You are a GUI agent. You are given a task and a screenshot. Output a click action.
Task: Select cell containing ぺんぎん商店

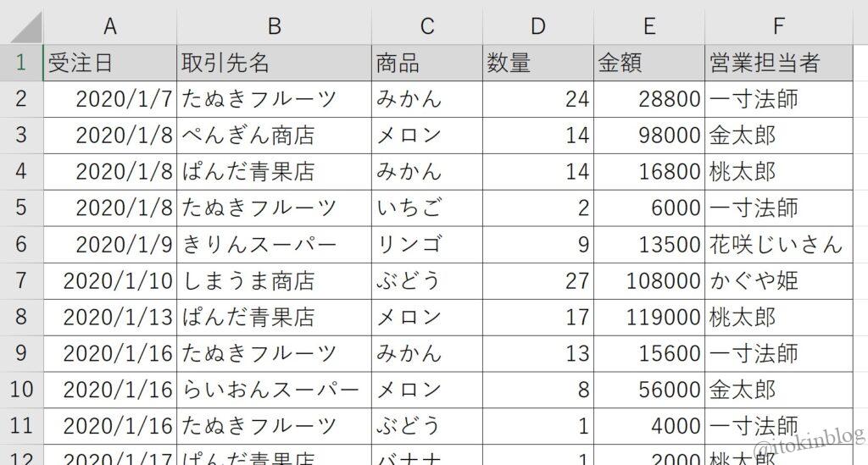(274, 136)
